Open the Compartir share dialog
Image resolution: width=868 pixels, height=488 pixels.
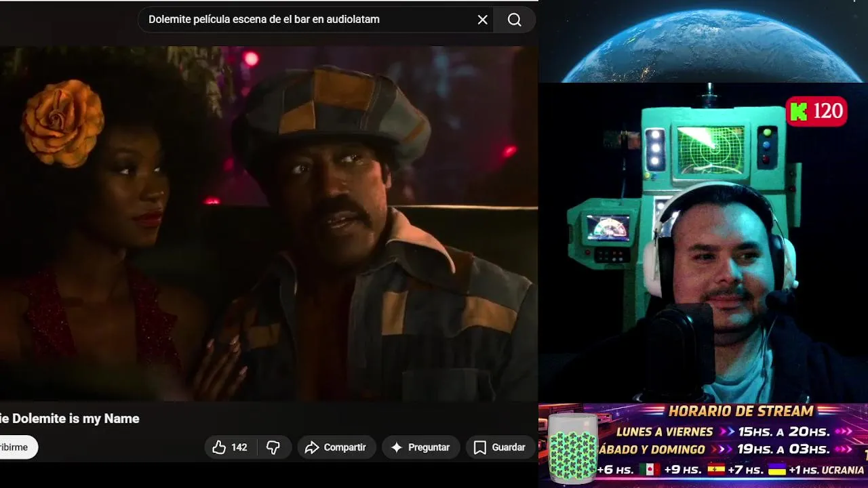(336, 447)
